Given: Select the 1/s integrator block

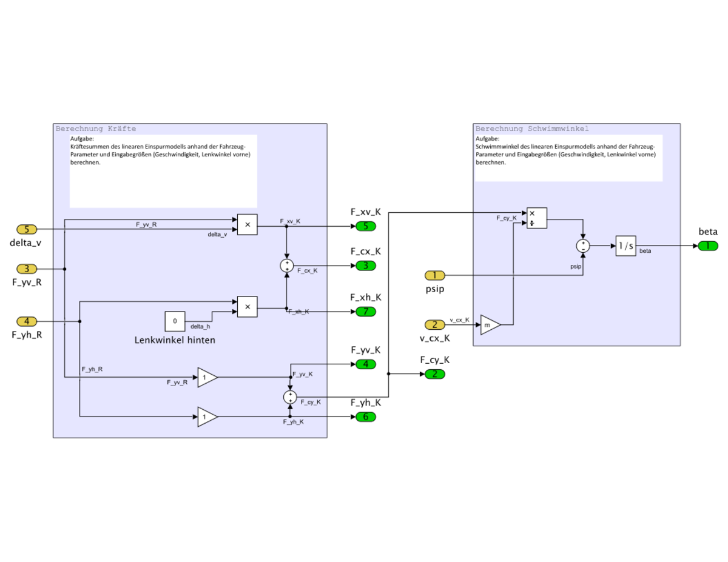Looking at the screenshot, I should coord(625,246).
